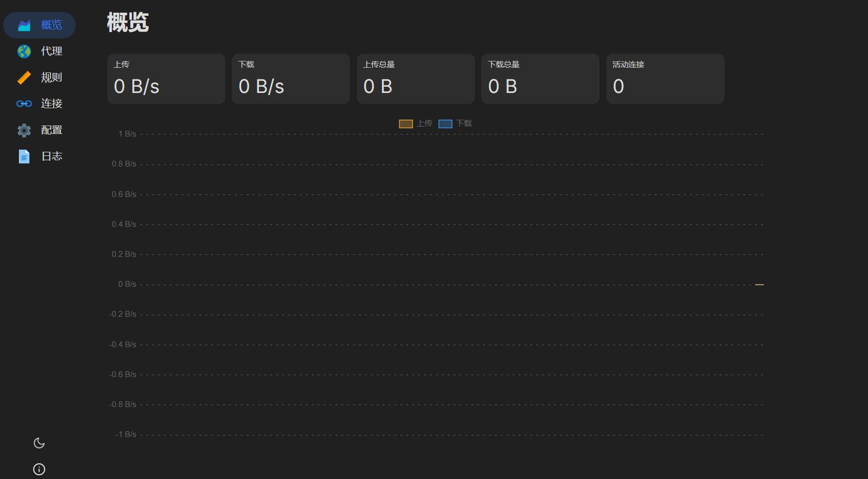Viewport: 868px width, 479px height.
Task: Toggle the 下载 chart legend swatch
Action: pyautogui.click(x=445, y=124)
